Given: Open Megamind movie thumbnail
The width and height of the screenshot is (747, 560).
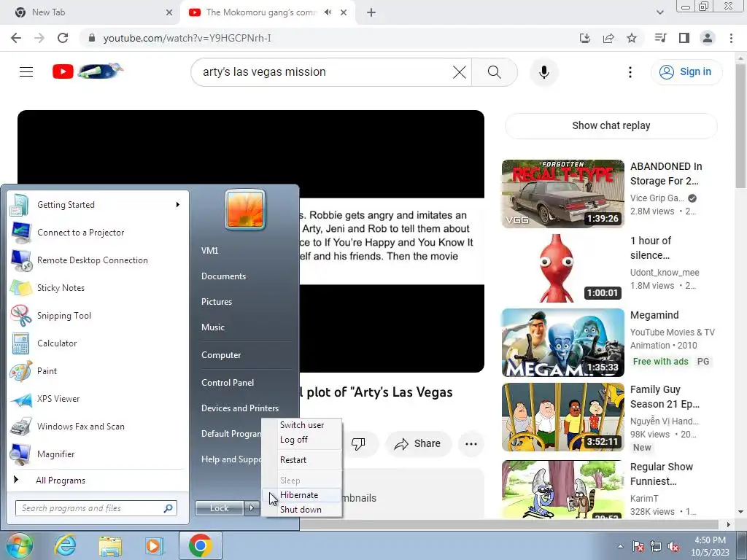Looking at the screenshot, I should click(562, 343).
